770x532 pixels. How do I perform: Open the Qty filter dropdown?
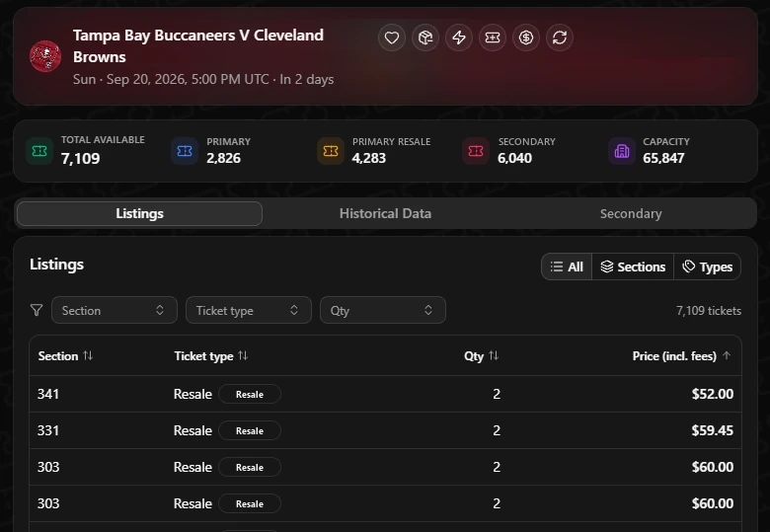(x=383, y=310)
